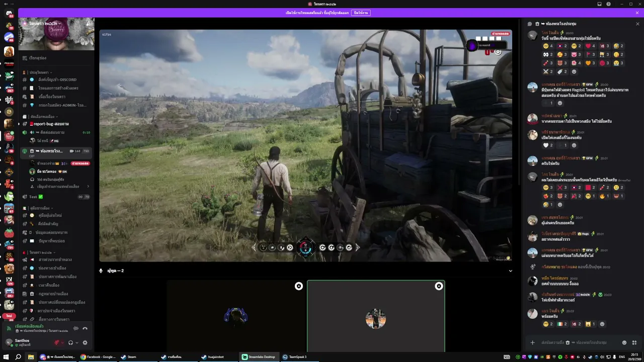The width and height of the screenshot is (644, 362).
Task: Toggle noise suppression in voice connected panel
Action: 76,328
